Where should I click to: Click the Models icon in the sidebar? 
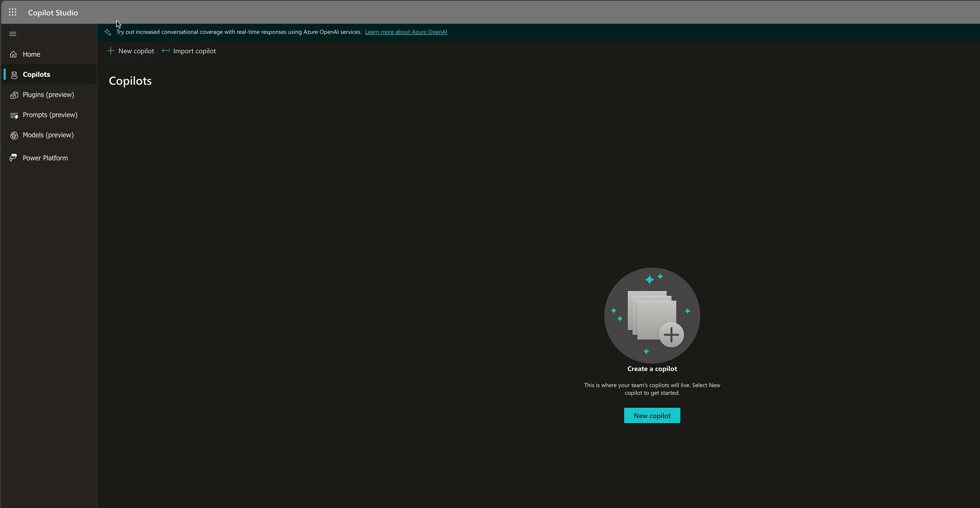point(14,135)
